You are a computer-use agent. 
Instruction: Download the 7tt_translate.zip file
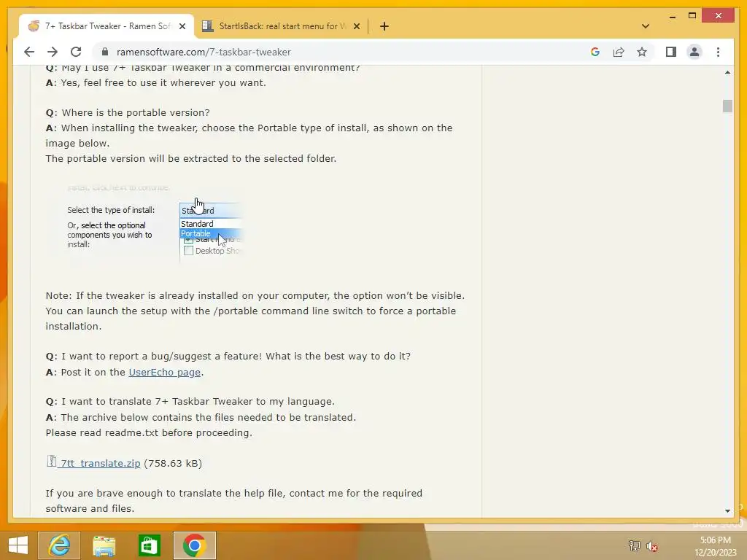101,463
